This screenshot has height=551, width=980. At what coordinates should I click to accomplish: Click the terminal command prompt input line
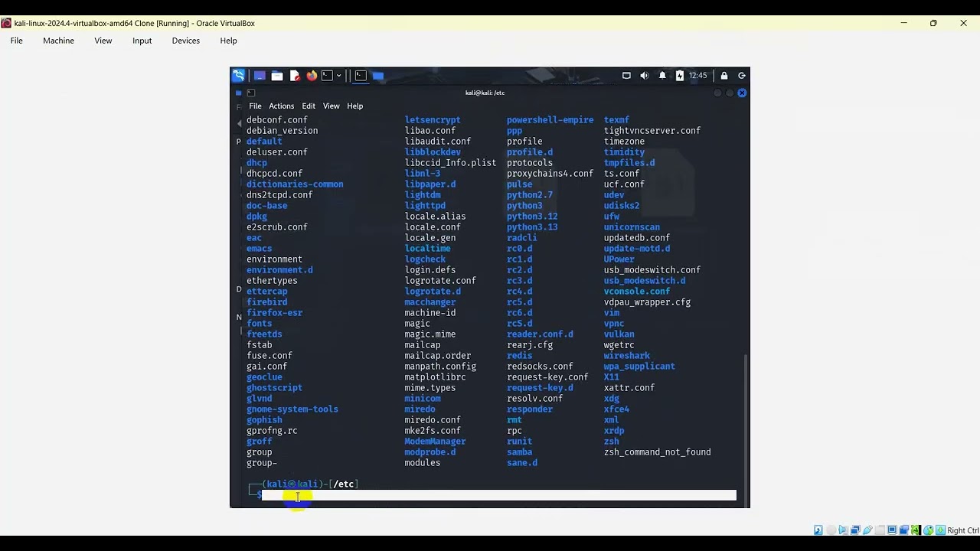pyautogui.click(x=498, y=496)
